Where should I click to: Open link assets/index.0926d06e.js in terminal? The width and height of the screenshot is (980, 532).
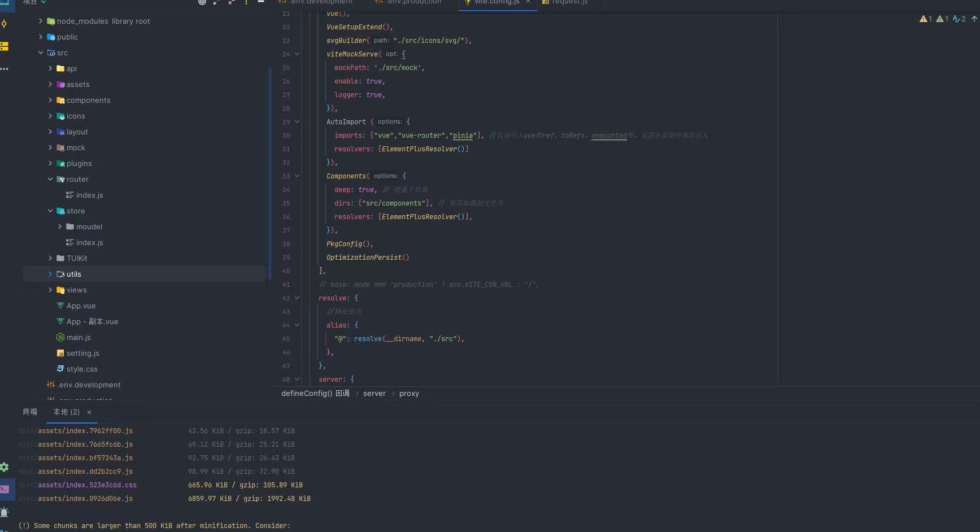click(85, 499)
